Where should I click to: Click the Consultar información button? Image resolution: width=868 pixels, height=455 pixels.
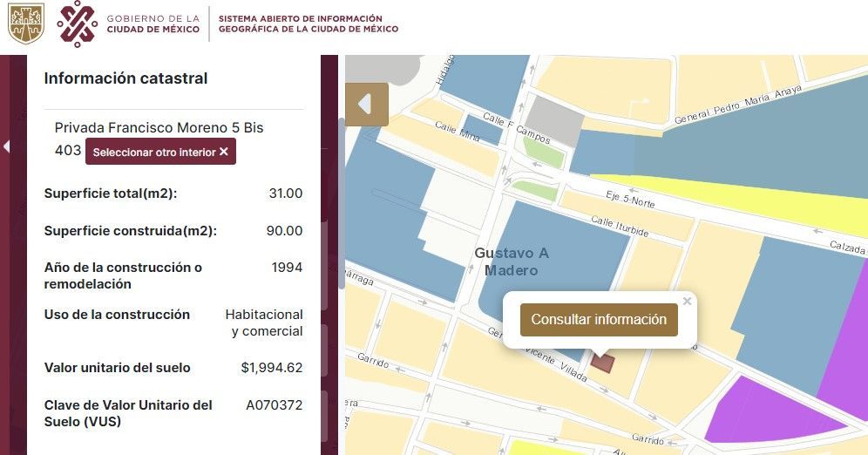(x=599, y=319)
